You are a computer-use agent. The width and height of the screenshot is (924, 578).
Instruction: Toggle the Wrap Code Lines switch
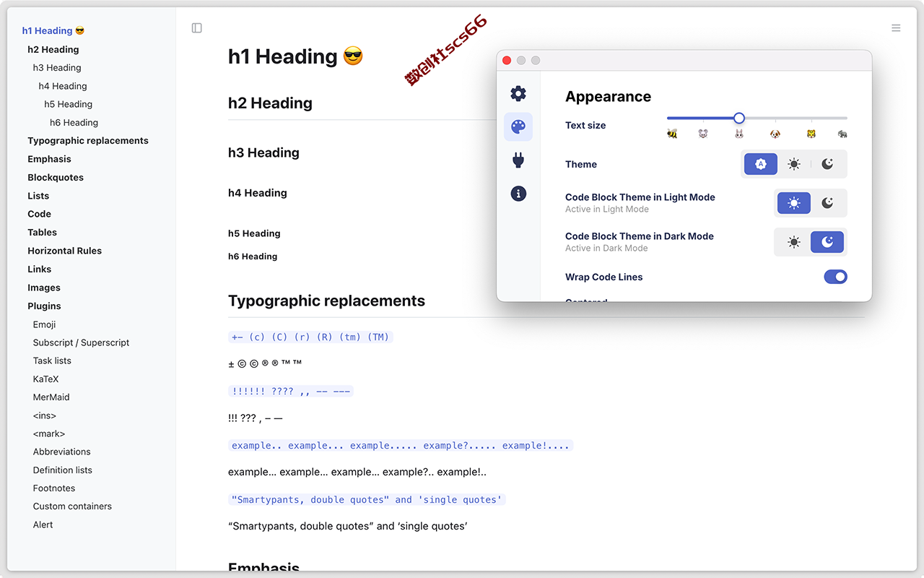pyautogui.click(x=836, y=277)
